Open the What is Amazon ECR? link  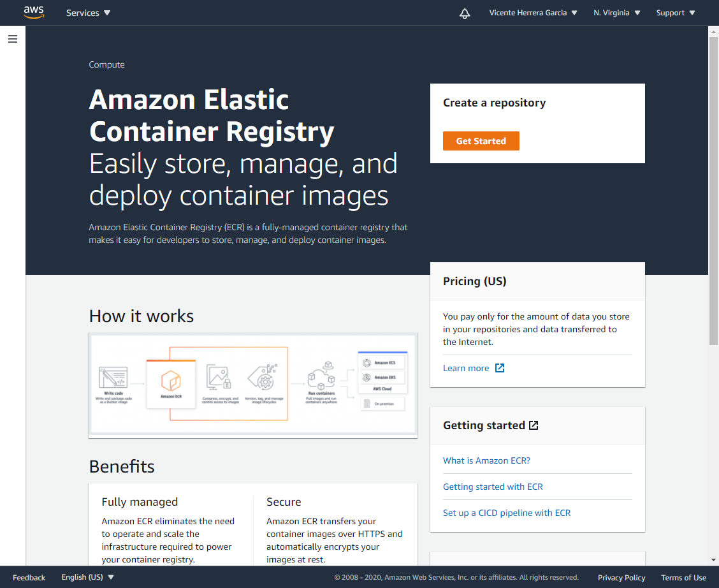tap(486, 460)
